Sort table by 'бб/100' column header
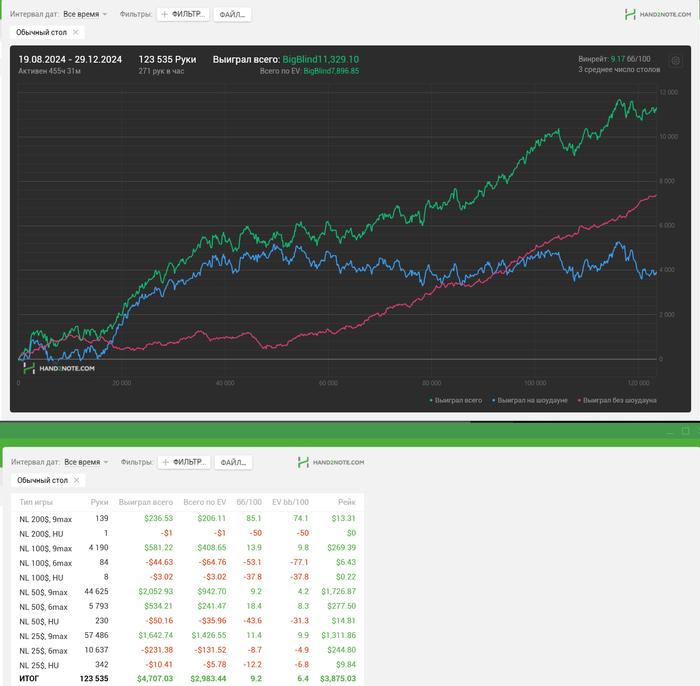Screen dimensions: 700x686 point(249,502)
